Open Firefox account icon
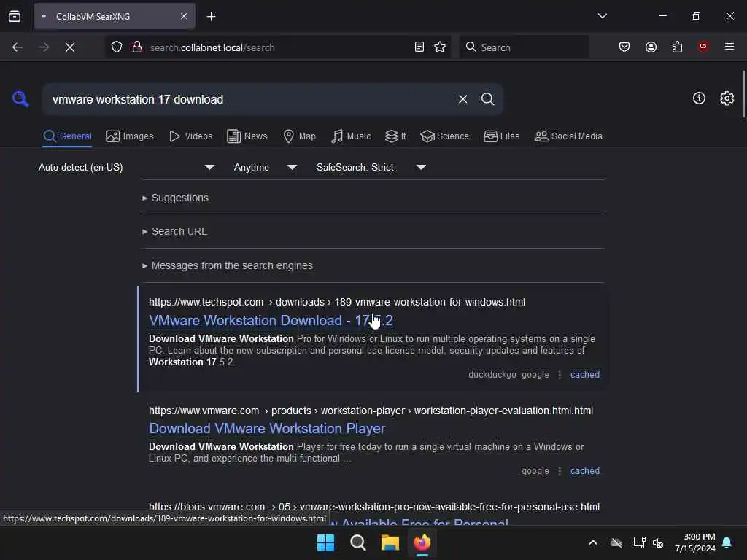747x560 pixels. coord(651,47)
